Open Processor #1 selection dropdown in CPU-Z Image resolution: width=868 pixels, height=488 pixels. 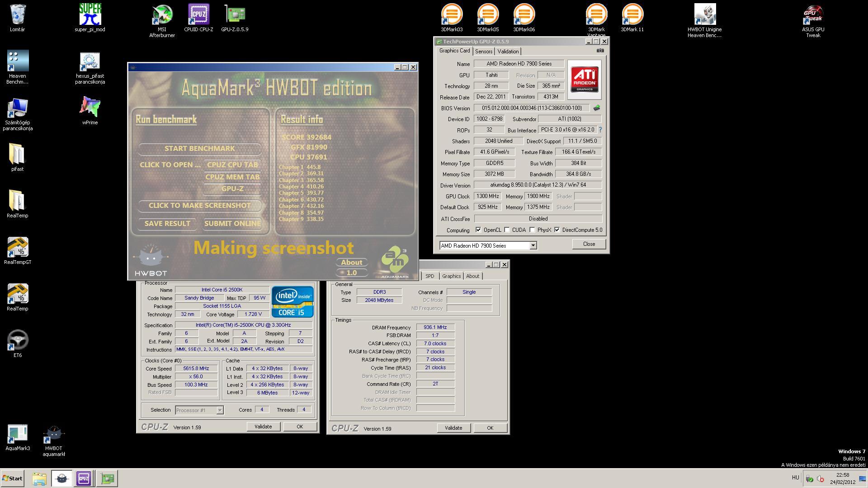click(220, 410)
